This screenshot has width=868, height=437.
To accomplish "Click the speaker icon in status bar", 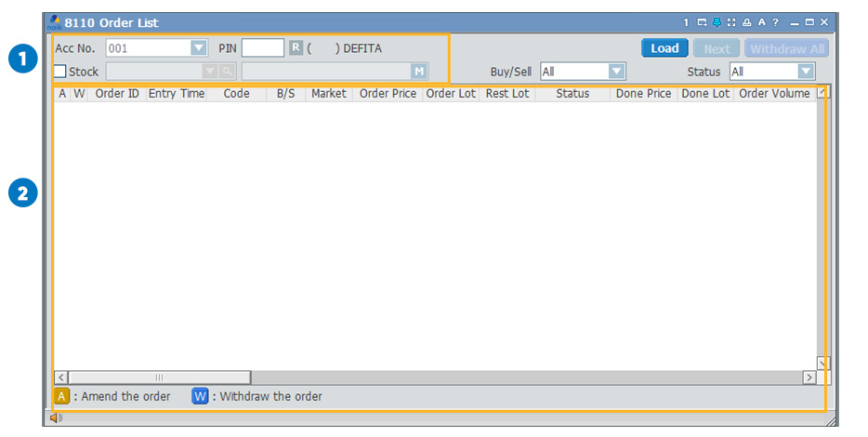I will point(56,418).
